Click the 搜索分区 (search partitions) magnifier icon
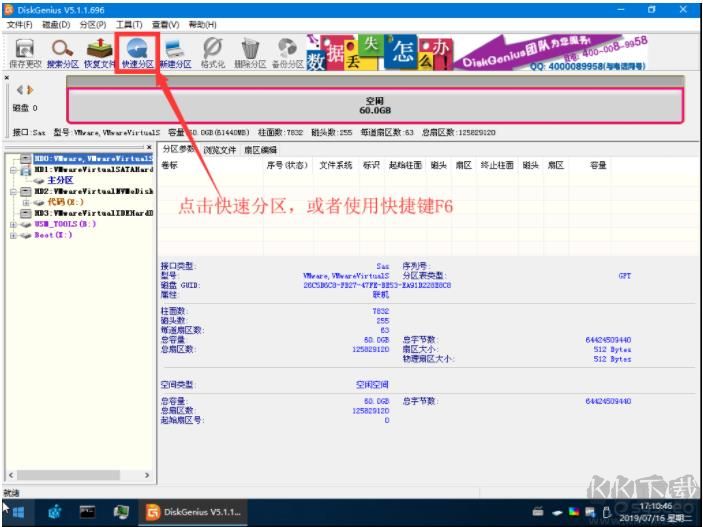The image size is (703, 527). point(62,53)
